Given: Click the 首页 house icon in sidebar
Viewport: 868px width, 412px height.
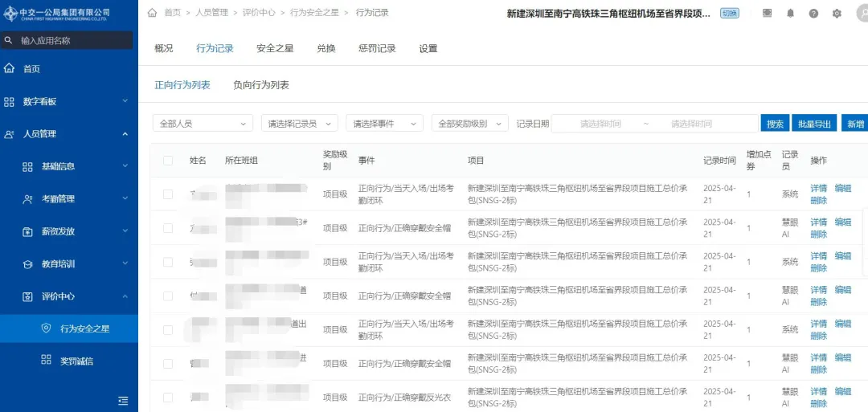Looking at the screenshot, I should click(x=9, y=68).
